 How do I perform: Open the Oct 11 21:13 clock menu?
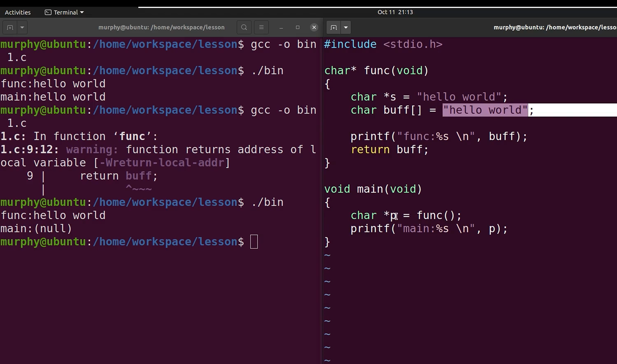[x=395, y=12]
